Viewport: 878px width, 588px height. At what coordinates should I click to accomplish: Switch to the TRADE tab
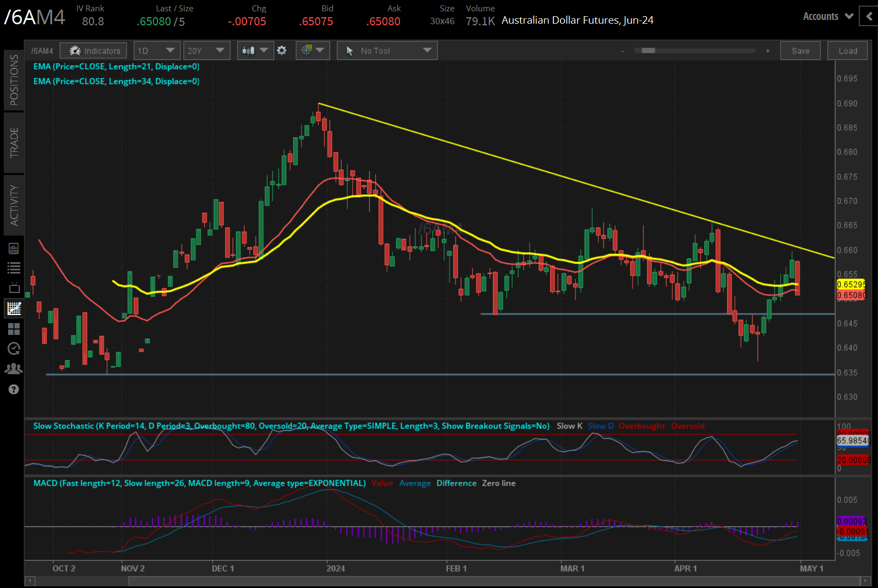tap(13, 143)
